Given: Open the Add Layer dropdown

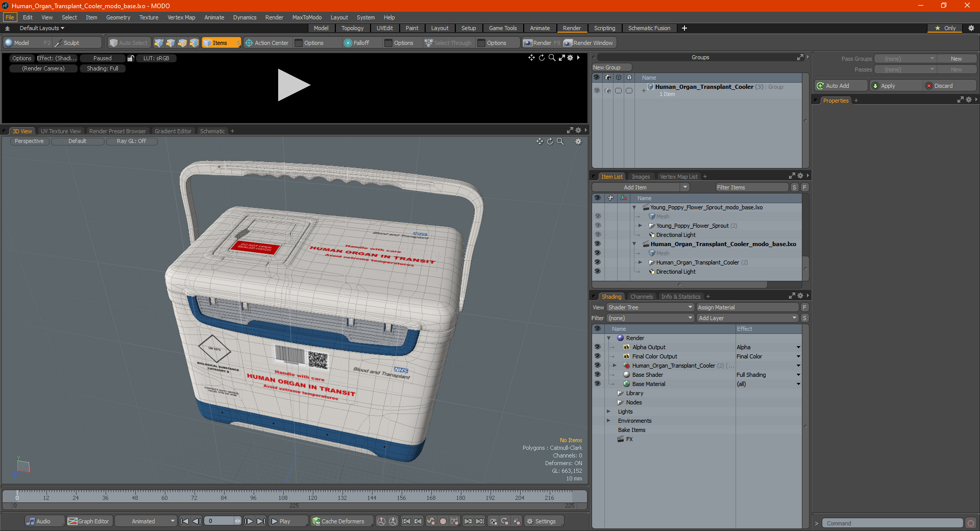Looking at the screenshot, I should (x=747, y=318).
